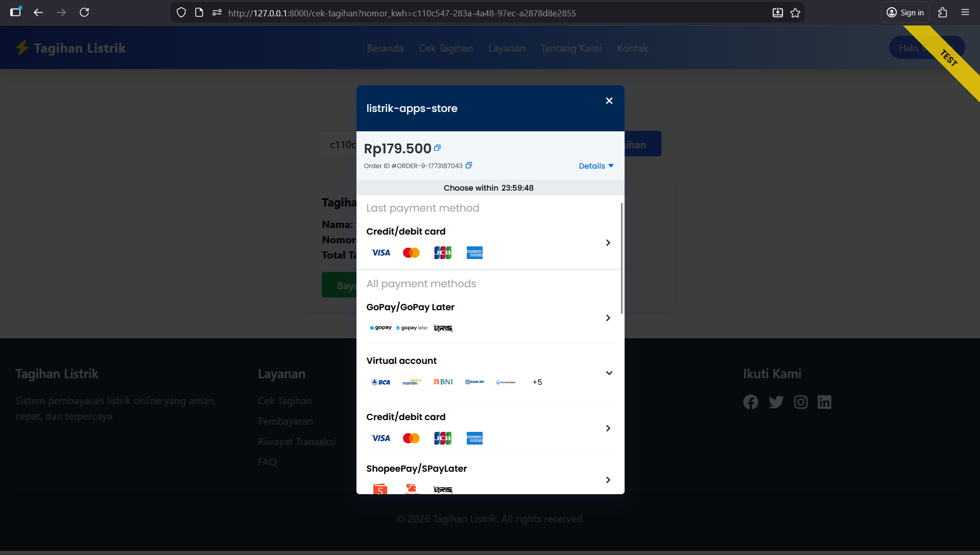Click the BNI bank logo
This screenshot has width=980, height=555.
point(443,382)
